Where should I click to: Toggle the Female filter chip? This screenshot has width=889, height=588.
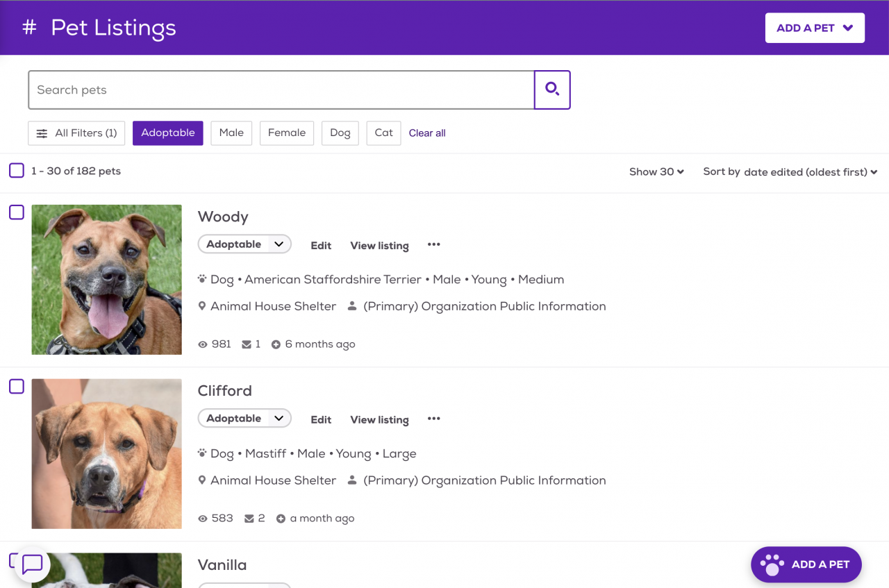pyautogui.click(x=287, y=133)
